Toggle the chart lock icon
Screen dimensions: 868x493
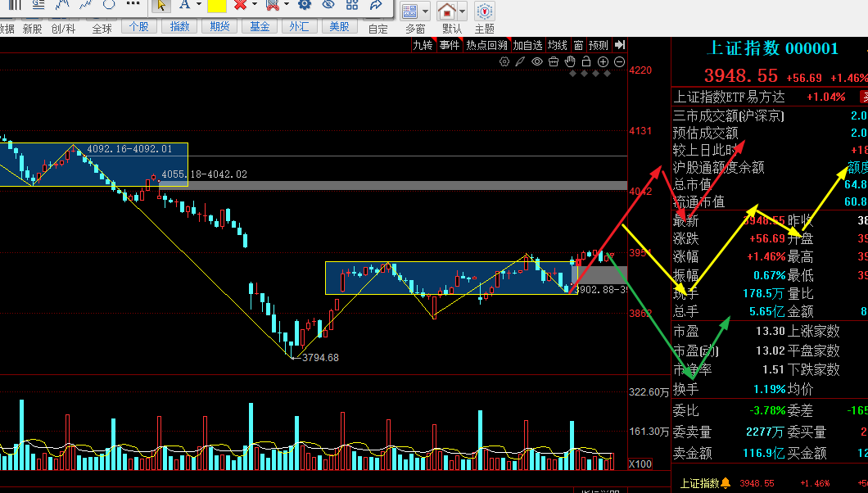pos(586,61)
